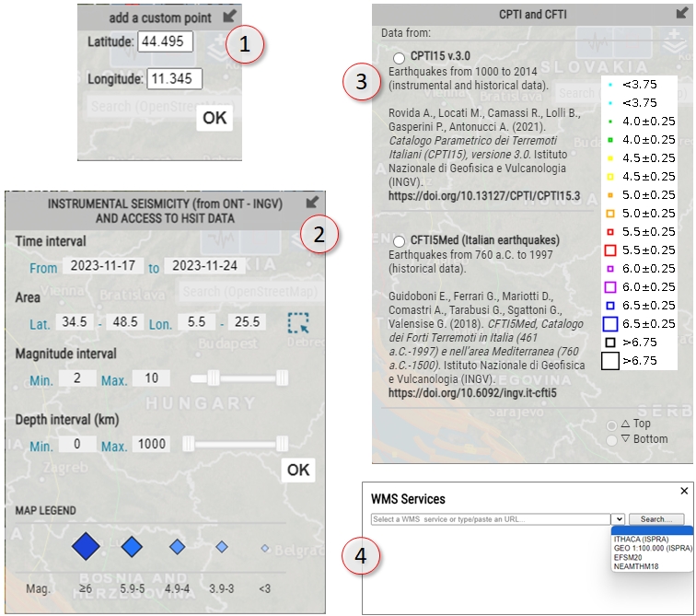Click the large magenta 6.0±0.25 legend square
This screenshot has height=616, width=696.
tap(610, 287)
